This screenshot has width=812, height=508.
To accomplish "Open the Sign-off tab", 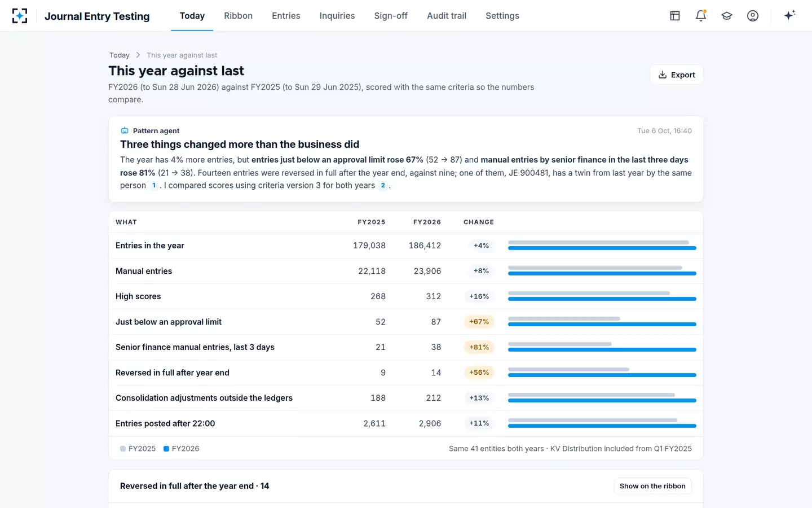I will [x=391, y=16].
